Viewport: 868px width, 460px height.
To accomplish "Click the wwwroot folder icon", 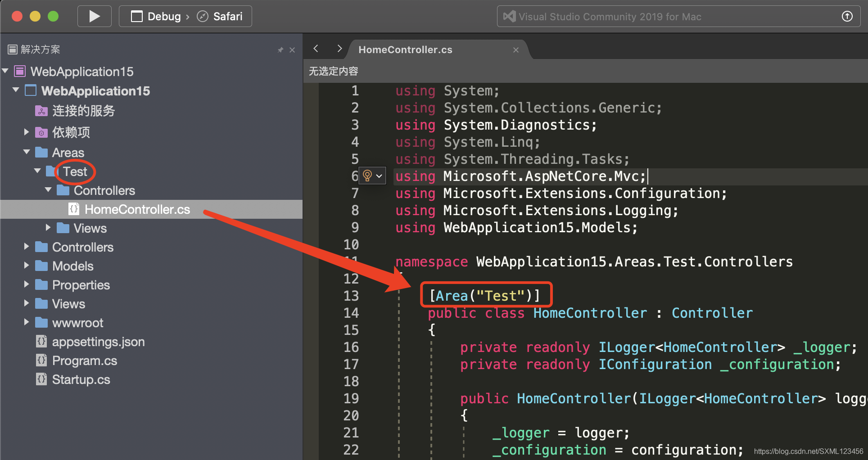I will click(x=41, y=323).
